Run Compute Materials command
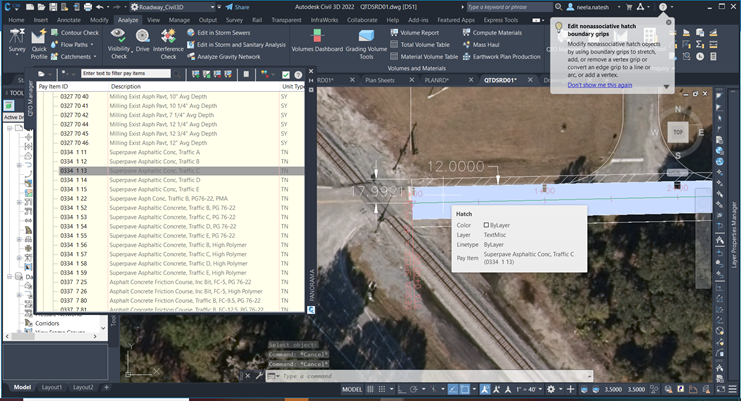 [492, 33]
